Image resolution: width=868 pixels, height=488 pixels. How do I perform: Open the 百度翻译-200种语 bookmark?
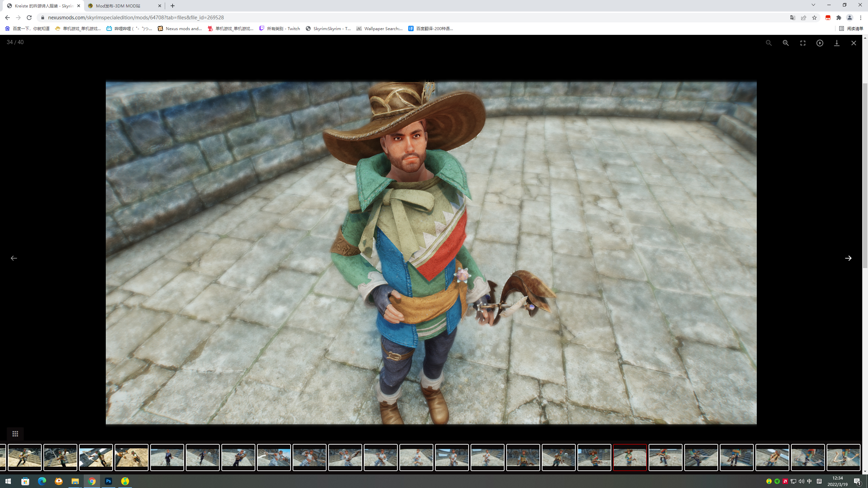pyautogui.click(x=431, y=28)
